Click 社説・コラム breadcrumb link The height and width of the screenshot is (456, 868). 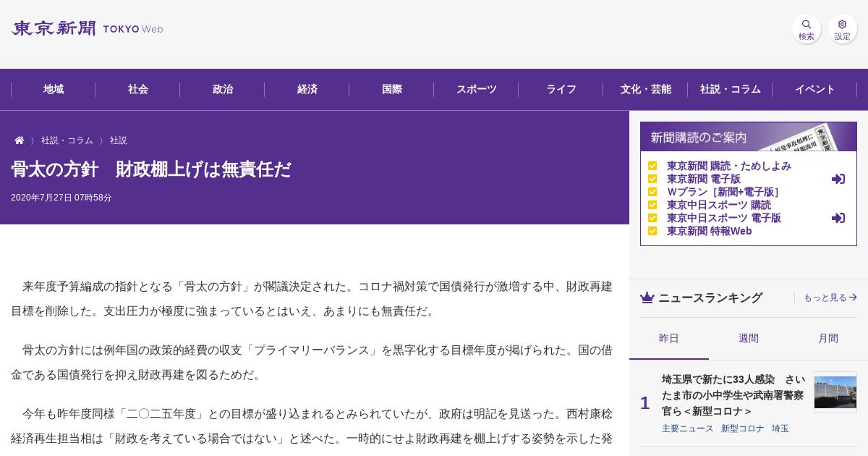point(67,140)
